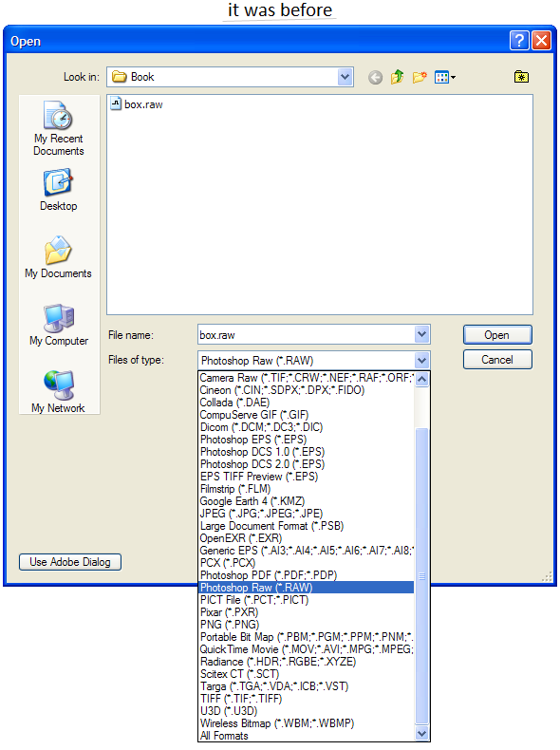The height and width of the screenshot is (750, 560).
Task: Go back to last folder visited
Action: (x=376, y=77)
